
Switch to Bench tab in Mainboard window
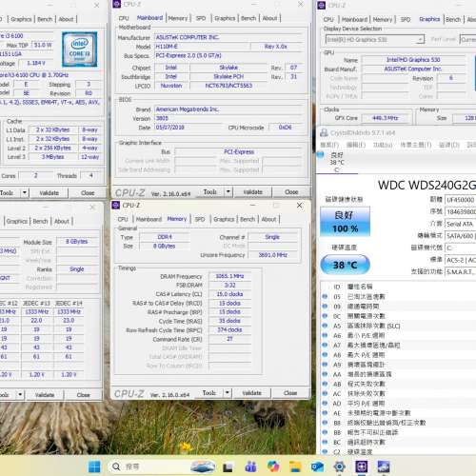(x=248, y=18)
